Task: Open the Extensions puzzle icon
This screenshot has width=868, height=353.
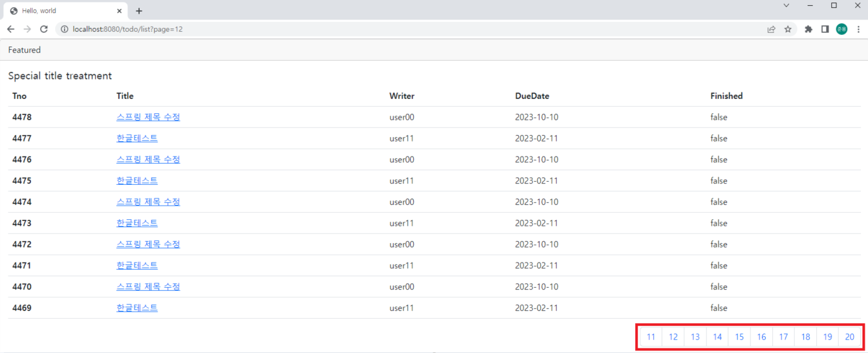Action: 808,29
